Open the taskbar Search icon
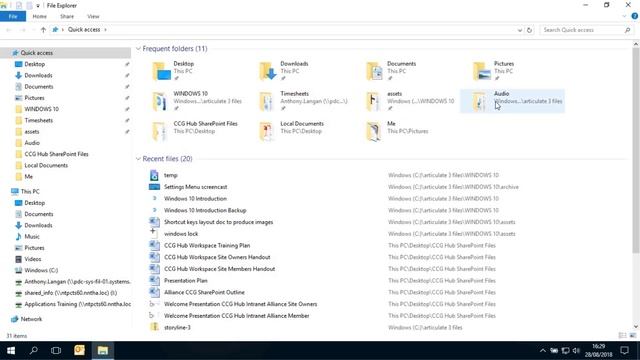 click(x=34, y=351)
